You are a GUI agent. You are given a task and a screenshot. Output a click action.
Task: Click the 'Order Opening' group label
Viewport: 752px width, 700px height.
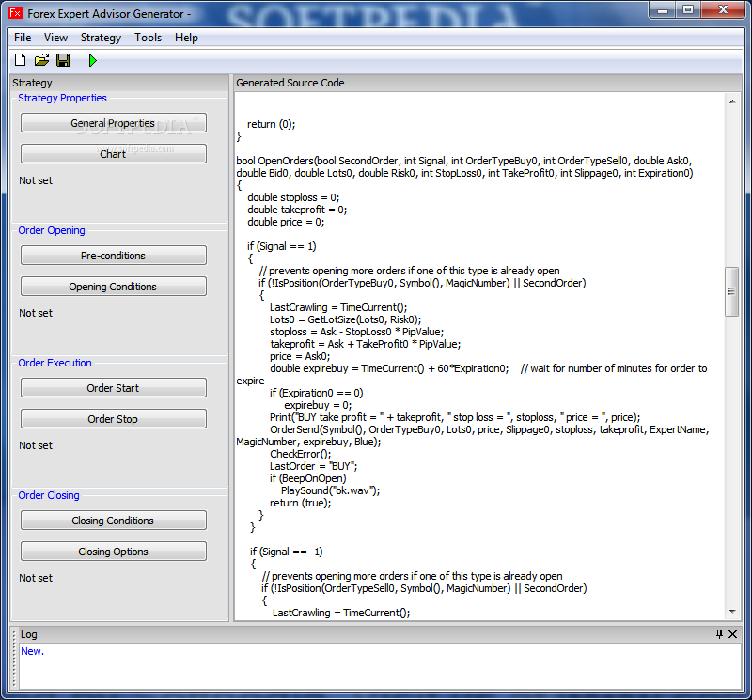(52, 230)
